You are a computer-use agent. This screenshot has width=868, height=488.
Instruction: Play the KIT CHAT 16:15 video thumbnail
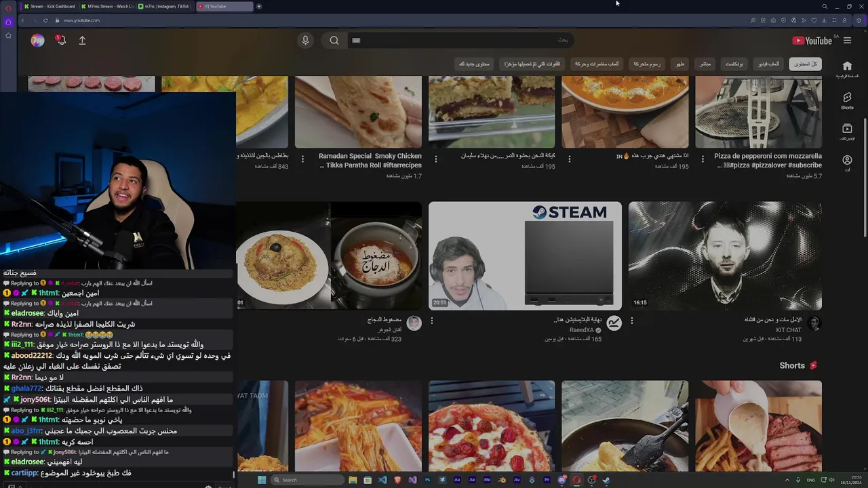(x=725, y=256)
